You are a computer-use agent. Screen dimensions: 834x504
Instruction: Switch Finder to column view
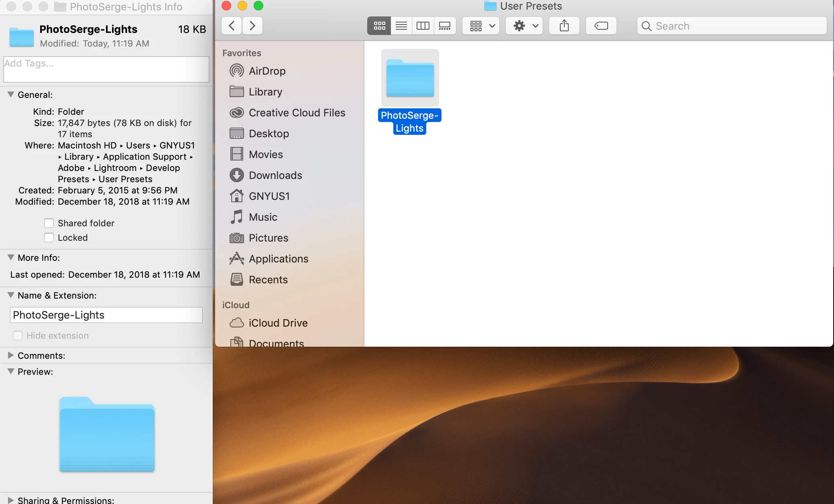point(423,26)
